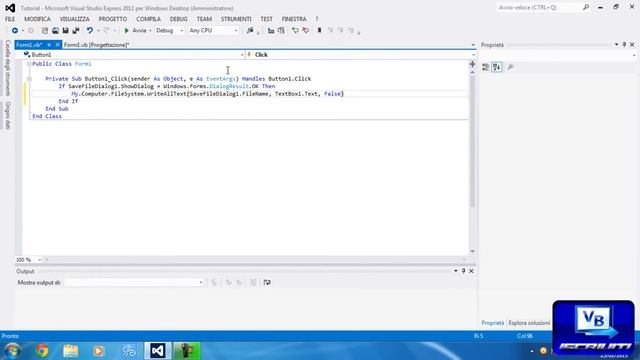Collapse the Public Class Form1 outline
The width and height of the screenshot is (640, 360).
29,64
